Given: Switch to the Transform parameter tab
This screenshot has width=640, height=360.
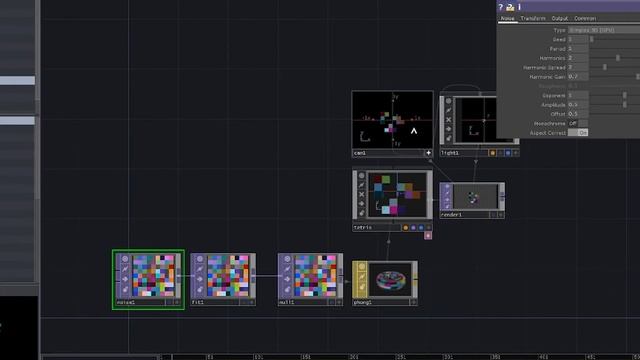Looking at the screenshot, I should point(533,18).
